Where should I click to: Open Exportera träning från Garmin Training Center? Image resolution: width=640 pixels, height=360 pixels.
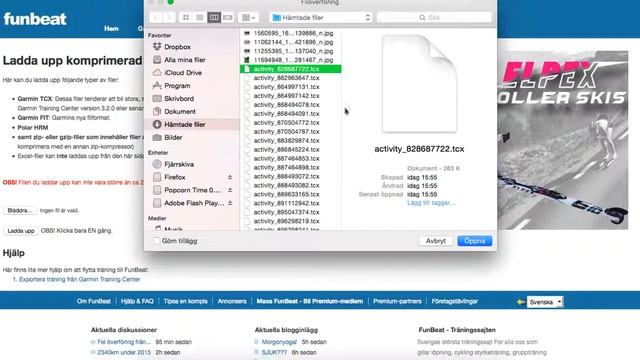80,280
